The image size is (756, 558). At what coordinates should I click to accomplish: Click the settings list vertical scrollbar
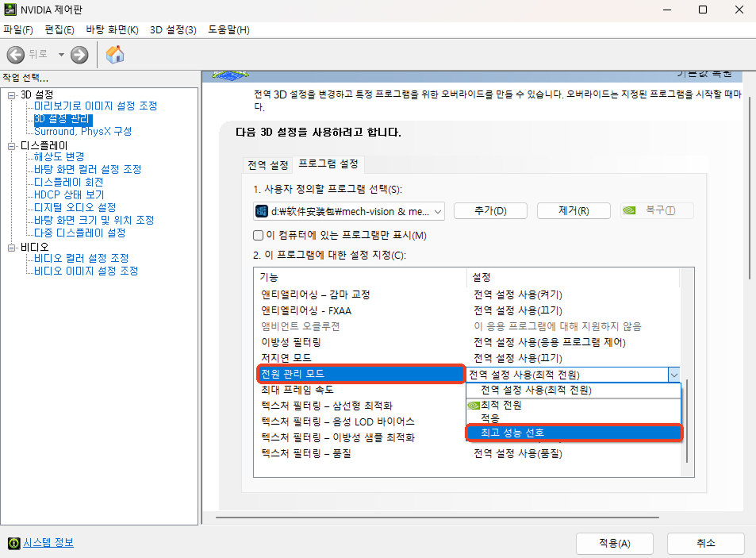pos(686,421)
